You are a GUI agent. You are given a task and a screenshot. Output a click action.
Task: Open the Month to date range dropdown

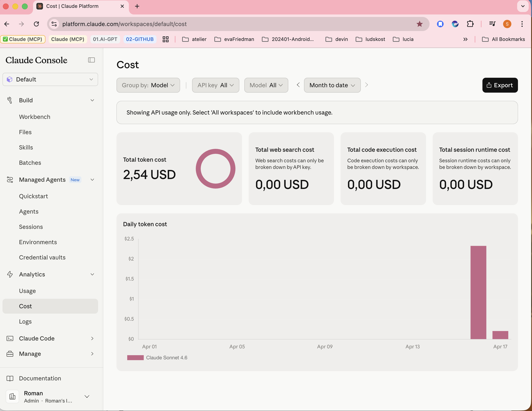point(332,85)
